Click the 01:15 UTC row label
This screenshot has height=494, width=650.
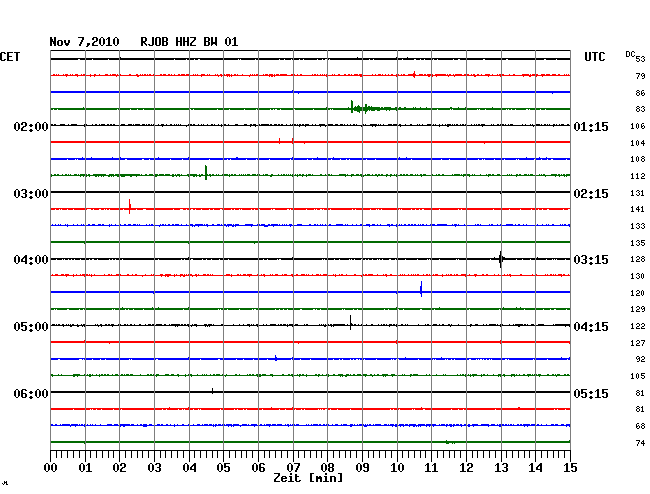tap(591, 126)
